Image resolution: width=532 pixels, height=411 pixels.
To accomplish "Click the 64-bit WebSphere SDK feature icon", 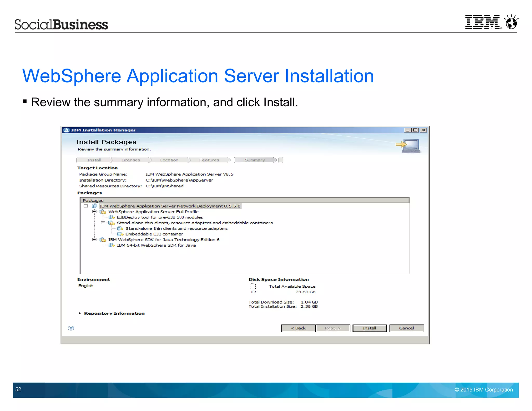I will click(x=112, y=245).
